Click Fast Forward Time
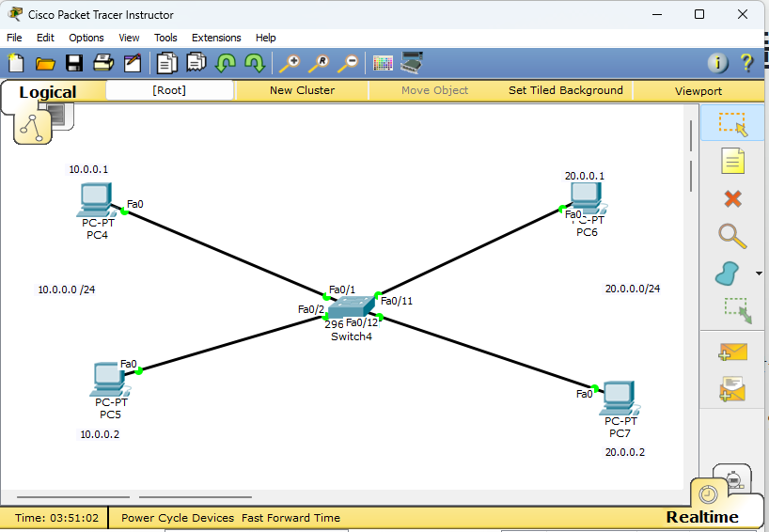769x532 pixels. tap(290, 518)
